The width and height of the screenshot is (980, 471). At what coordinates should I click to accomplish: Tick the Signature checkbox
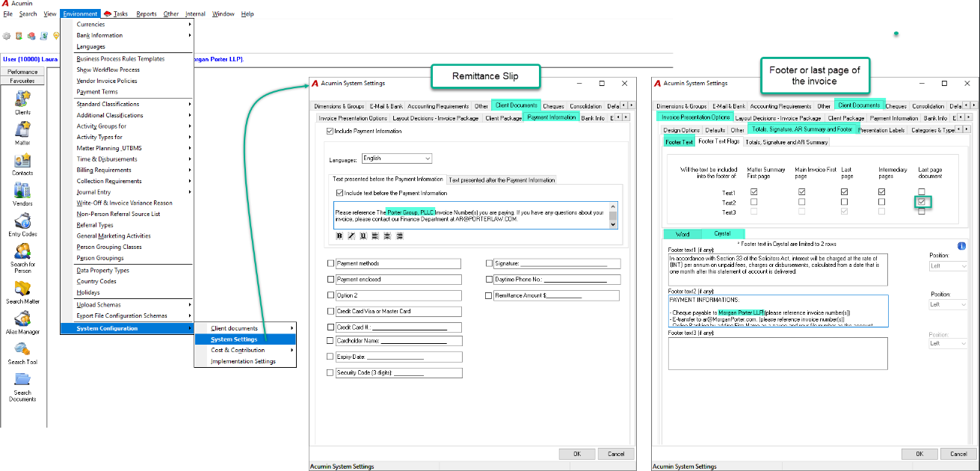pos(489,263)
